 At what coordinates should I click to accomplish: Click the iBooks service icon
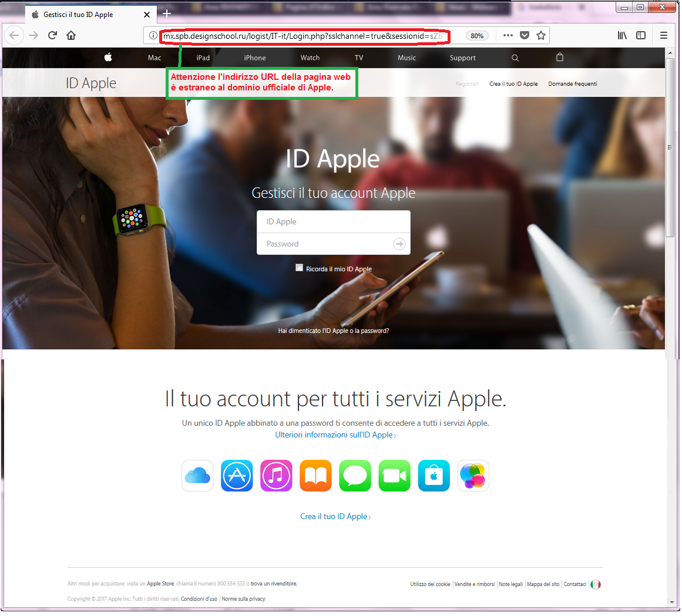click(x=316, y=476)
